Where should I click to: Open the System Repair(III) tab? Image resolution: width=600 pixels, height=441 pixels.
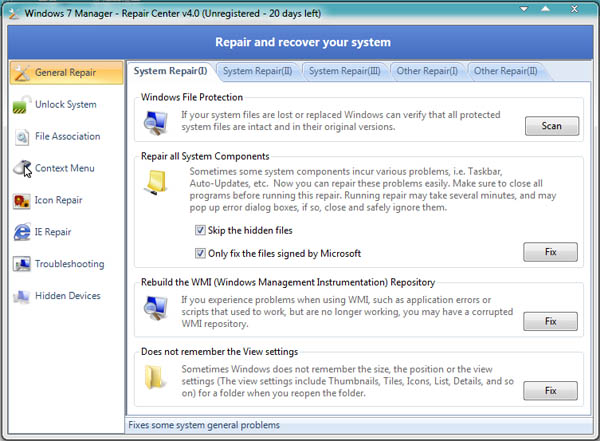[x=345, y=71]
